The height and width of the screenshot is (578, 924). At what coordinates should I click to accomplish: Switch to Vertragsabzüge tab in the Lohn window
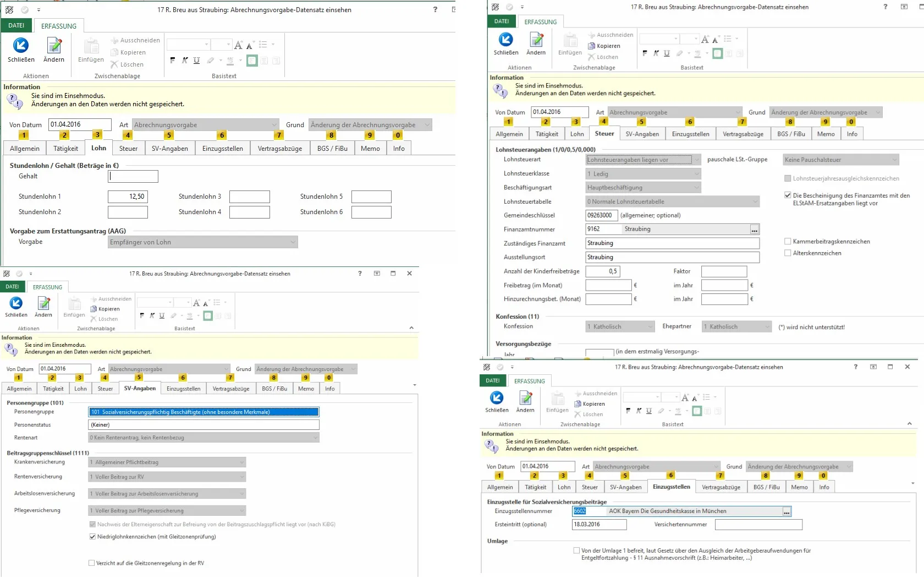[x=279, y=149]
